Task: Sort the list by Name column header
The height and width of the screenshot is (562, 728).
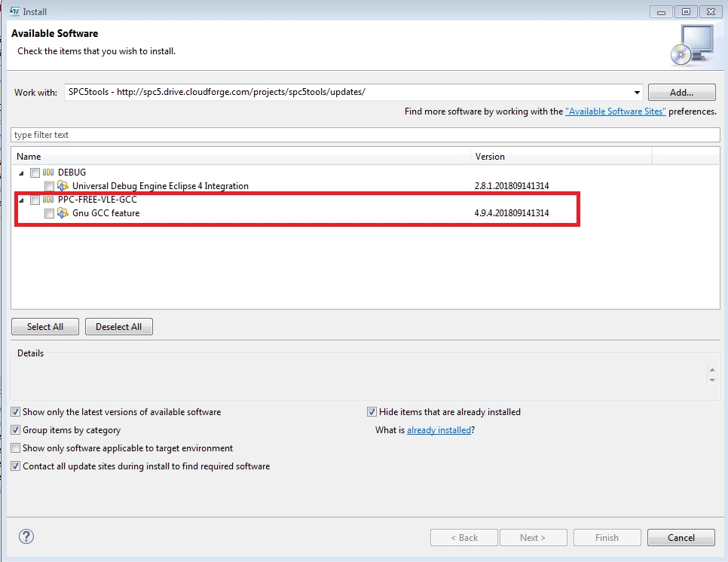Action: pyautogui.click(x=241, y=157)
